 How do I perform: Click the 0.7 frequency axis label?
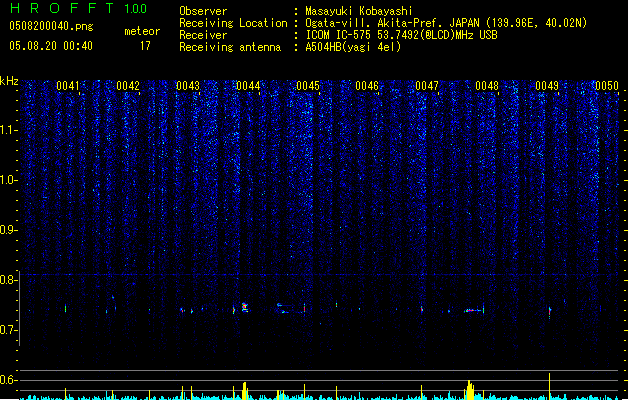coord(8,330)
